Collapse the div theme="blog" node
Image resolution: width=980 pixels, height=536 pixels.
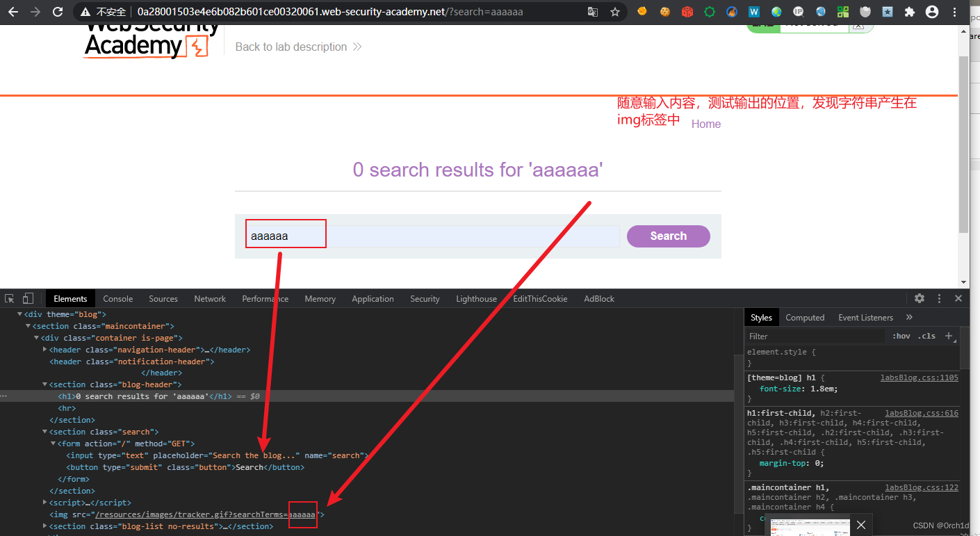click(x=19, y=314)
